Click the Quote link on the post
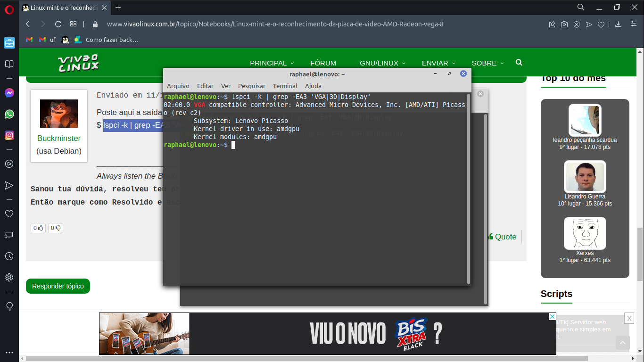This screenshot has width=644, height=362. click(503, 237)
